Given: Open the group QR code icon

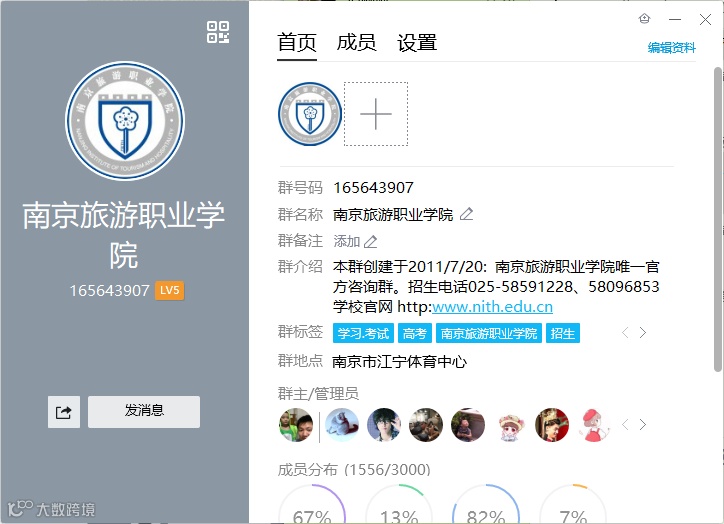Looking at the screenshot, I should point(218,32).
